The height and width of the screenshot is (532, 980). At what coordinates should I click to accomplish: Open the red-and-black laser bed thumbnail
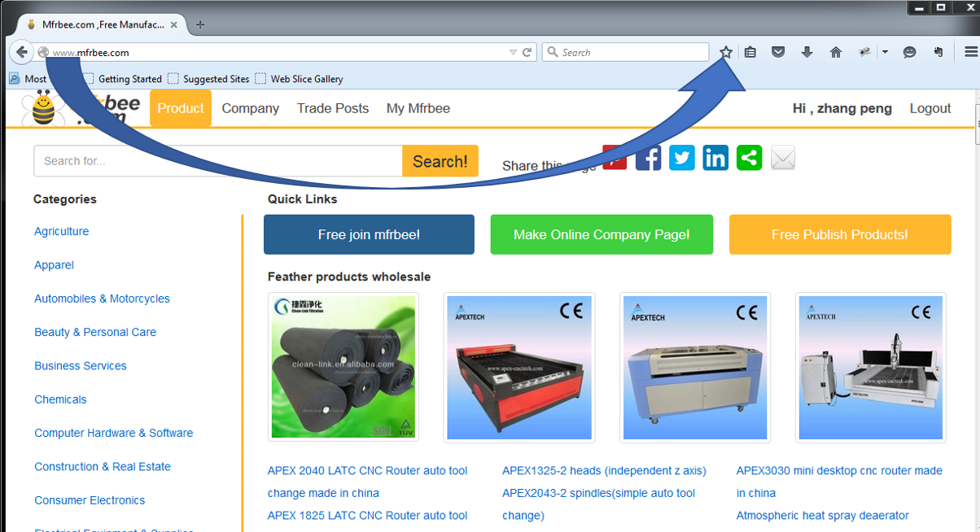click(x=519, y=368)
